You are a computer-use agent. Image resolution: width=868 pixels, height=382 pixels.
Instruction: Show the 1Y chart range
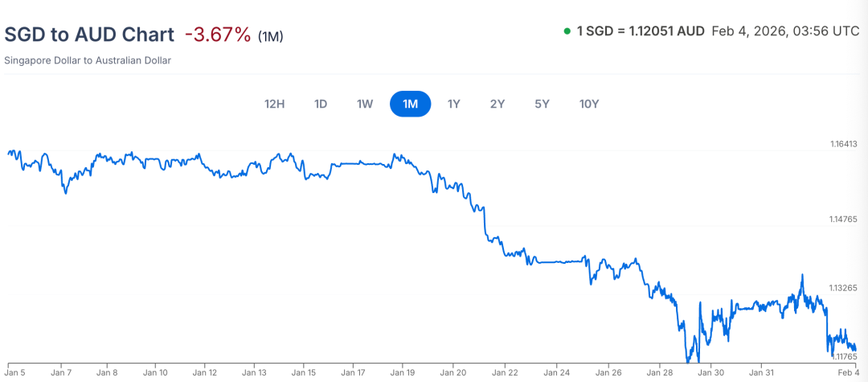pos(454,104)
